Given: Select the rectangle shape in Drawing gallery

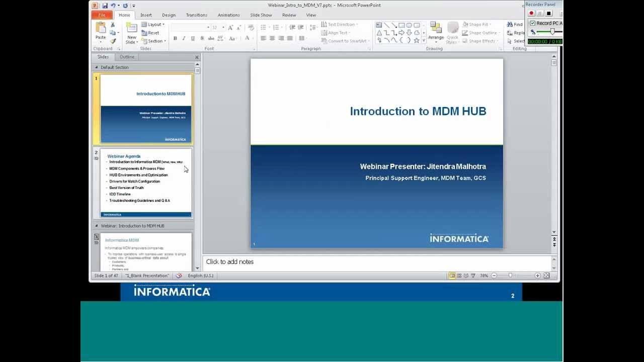Looking at the screenshot, I should pyautogui.click(x=401, y=25).
